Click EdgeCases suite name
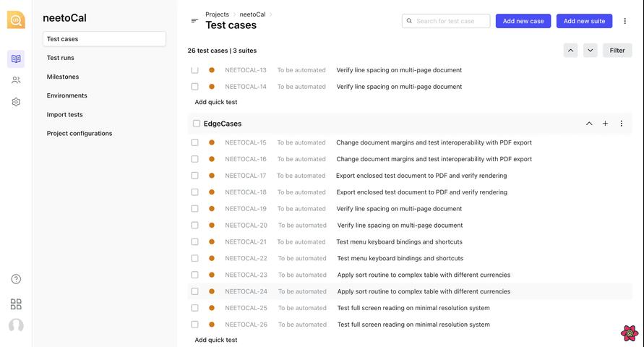This screenshot has width=644, height=347. tap(223, 124)
